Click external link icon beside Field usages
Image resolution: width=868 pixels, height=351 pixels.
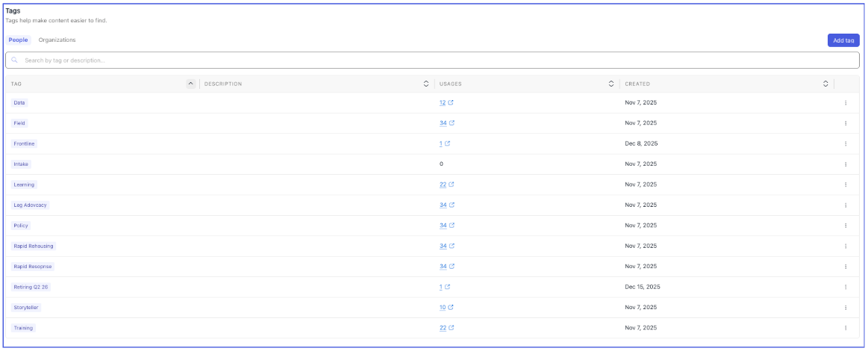tap(452, 123)
